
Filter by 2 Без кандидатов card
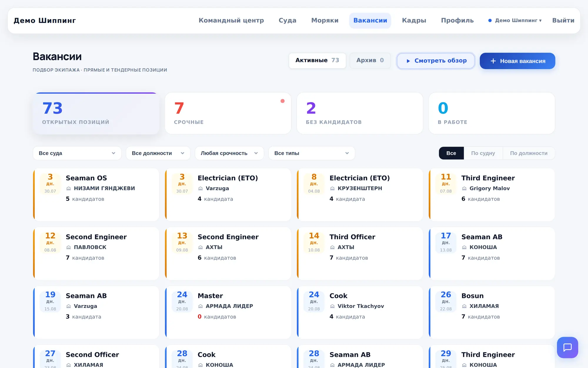point(360,113)
